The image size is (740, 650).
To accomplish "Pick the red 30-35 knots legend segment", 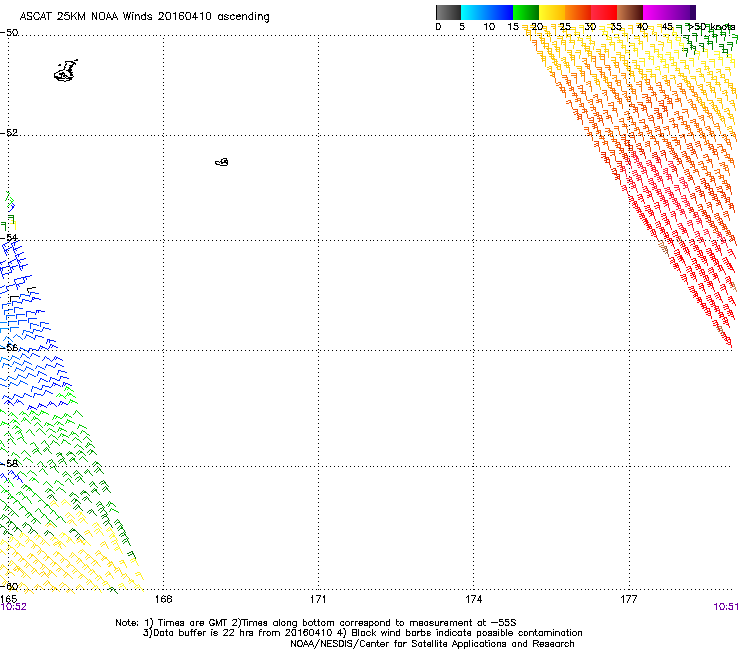I will pyautogui.click(x=604, y=12).
